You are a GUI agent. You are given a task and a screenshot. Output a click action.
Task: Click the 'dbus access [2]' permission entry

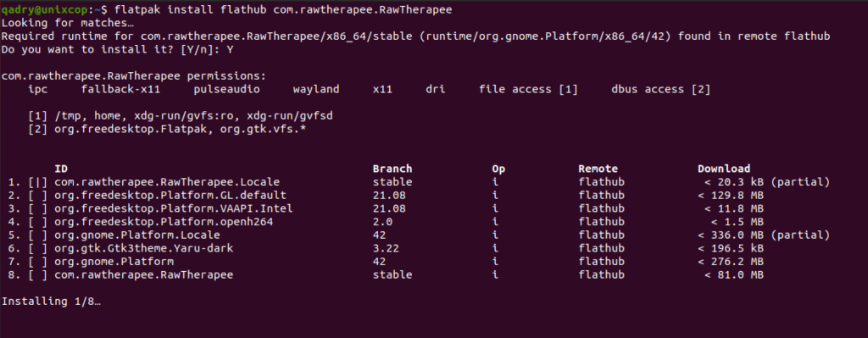click(661, 89)
